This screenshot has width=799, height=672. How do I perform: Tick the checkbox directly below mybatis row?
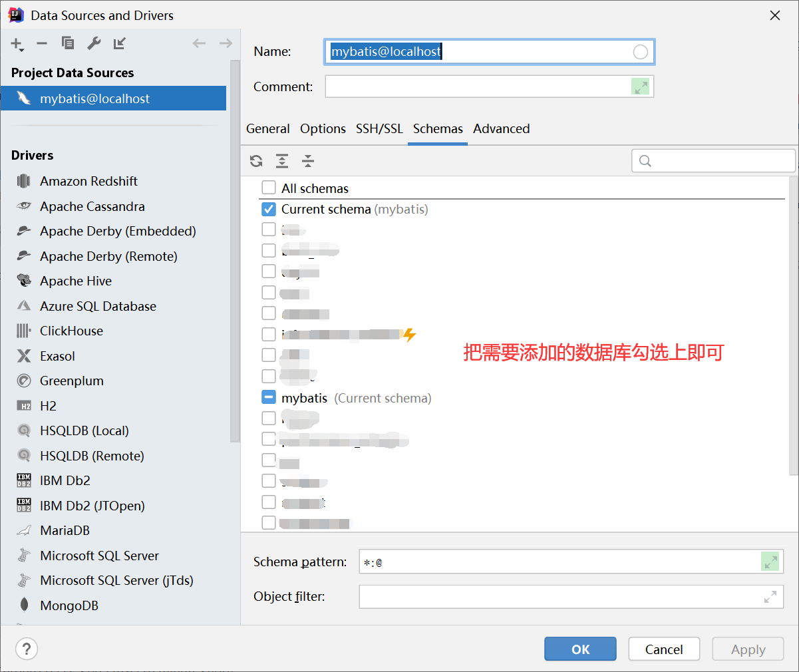(x=269, y=418)
